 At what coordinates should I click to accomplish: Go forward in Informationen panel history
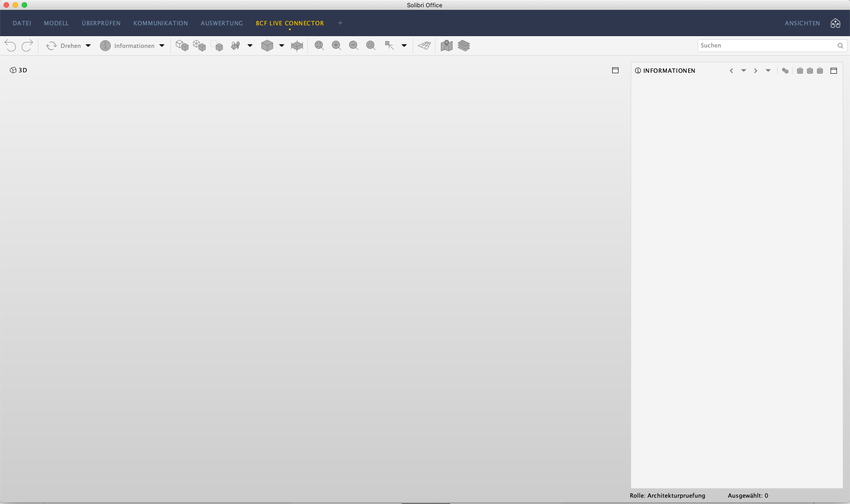pyautogui.click(x=756, y=71)
